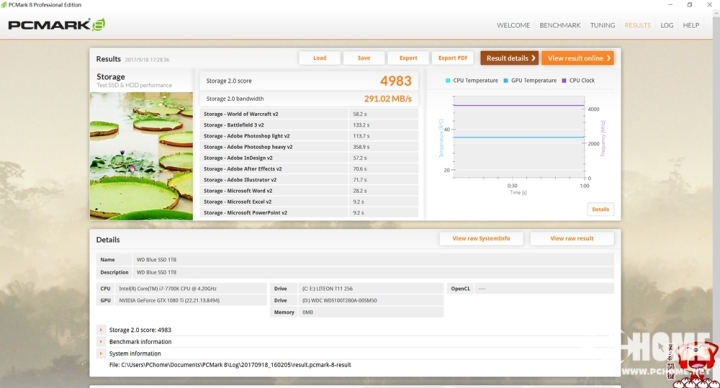Select the Battlefield 3 v2 row
The width and height of the screenshot is (720, 388).
(x=309, y=125)
